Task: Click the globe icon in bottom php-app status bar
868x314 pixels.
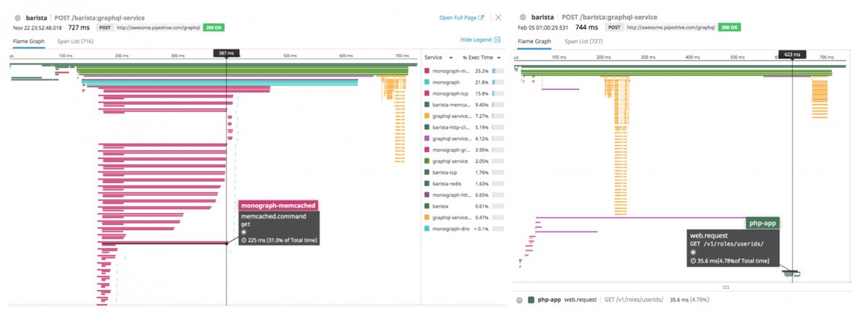Action: [x=519, y=300]
